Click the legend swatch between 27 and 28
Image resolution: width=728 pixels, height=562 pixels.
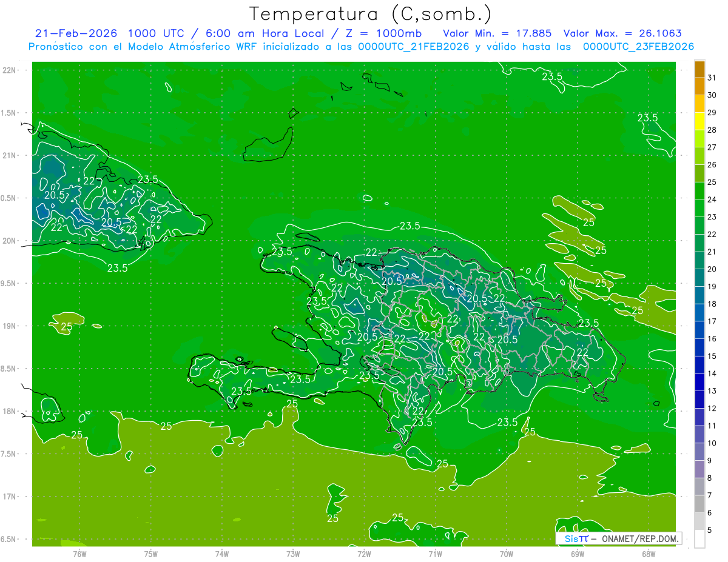[699, 139]
